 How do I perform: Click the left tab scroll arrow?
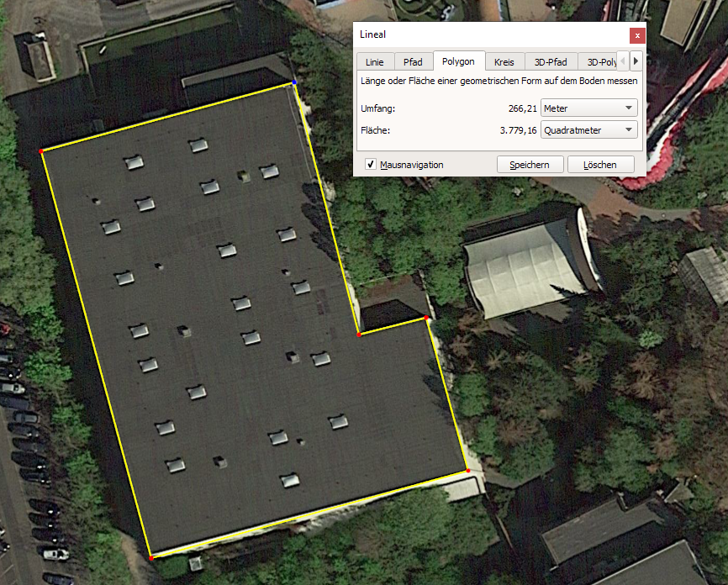(623, 61)
